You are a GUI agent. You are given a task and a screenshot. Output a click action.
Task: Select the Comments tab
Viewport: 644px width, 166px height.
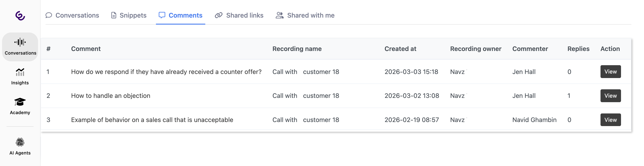180,15
